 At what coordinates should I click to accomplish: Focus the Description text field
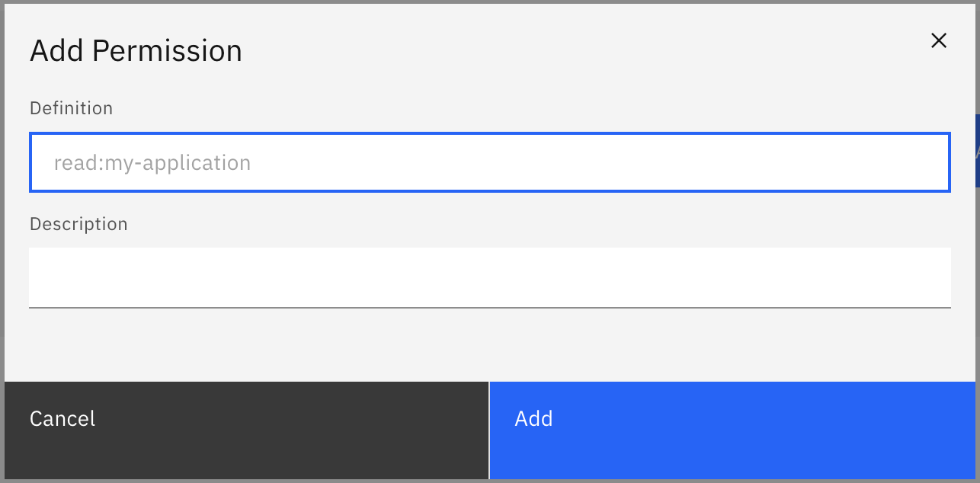pyautogui.click(x=490, y=277)
